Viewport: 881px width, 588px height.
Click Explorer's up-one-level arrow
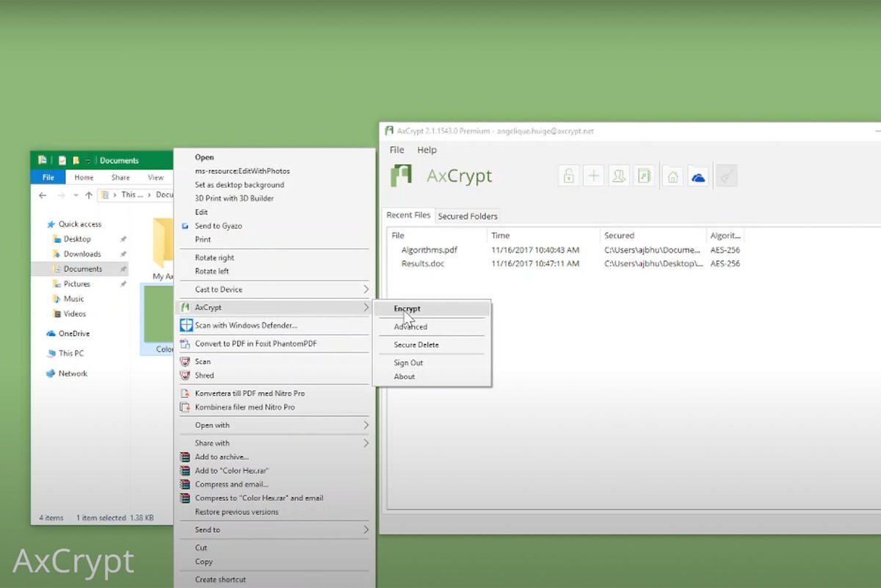pos(89,195)
